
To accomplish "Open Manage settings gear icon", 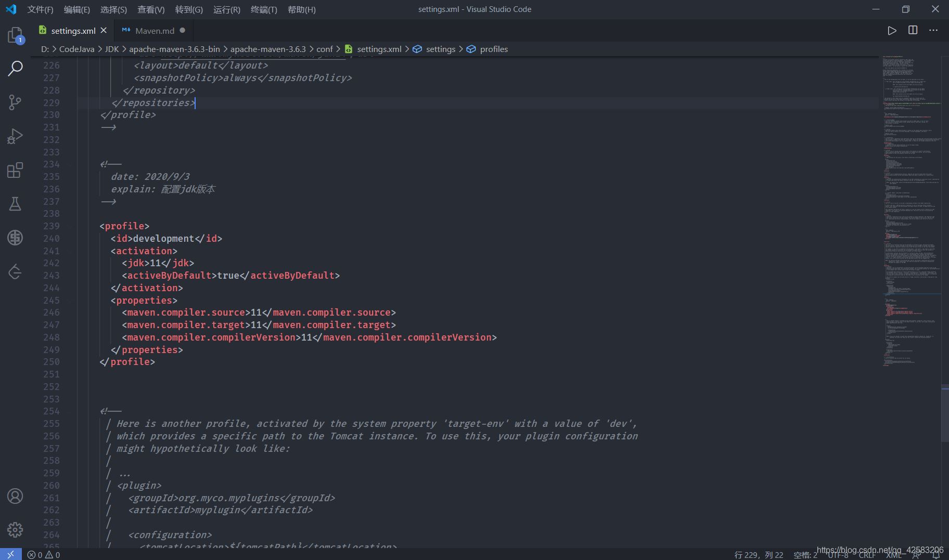I will tap(15, 529).
